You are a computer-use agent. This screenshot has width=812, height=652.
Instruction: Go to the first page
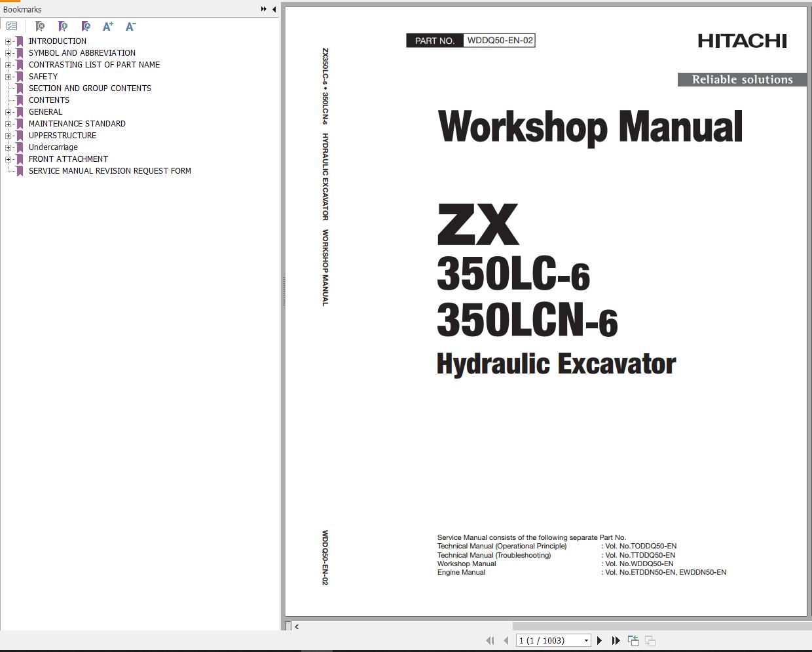coord(490,640)
